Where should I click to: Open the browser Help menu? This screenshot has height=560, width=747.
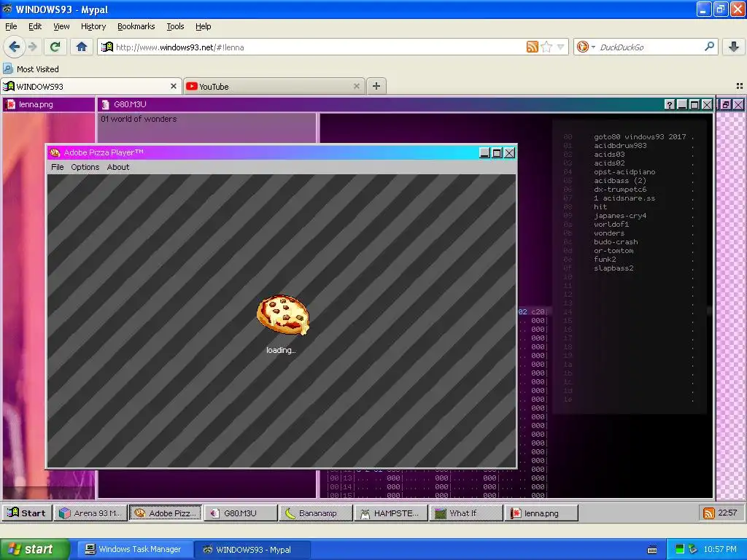click(x=204, y=26)
